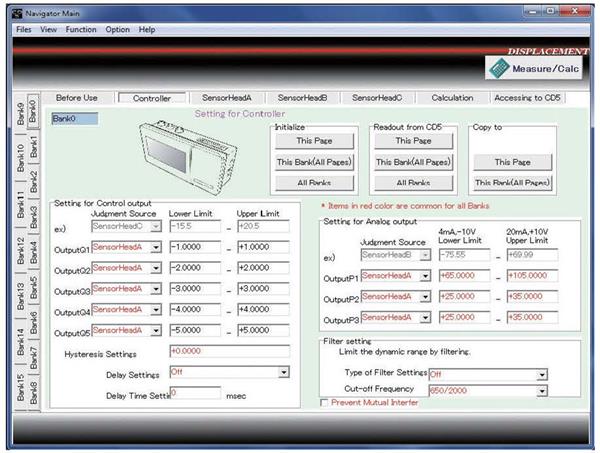
Task: Select the Bank12 side tab
Action: pyautogui.click(x=21, y=251)
